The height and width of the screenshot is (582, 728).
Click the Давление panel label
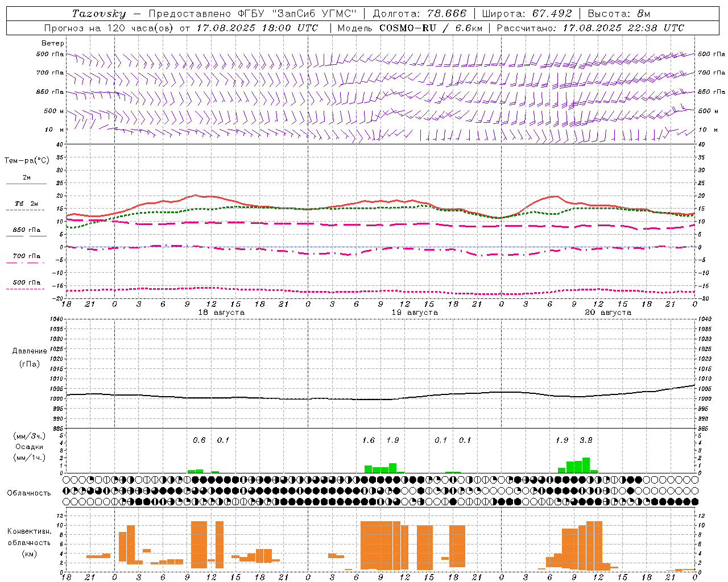[x=30, y=351]
